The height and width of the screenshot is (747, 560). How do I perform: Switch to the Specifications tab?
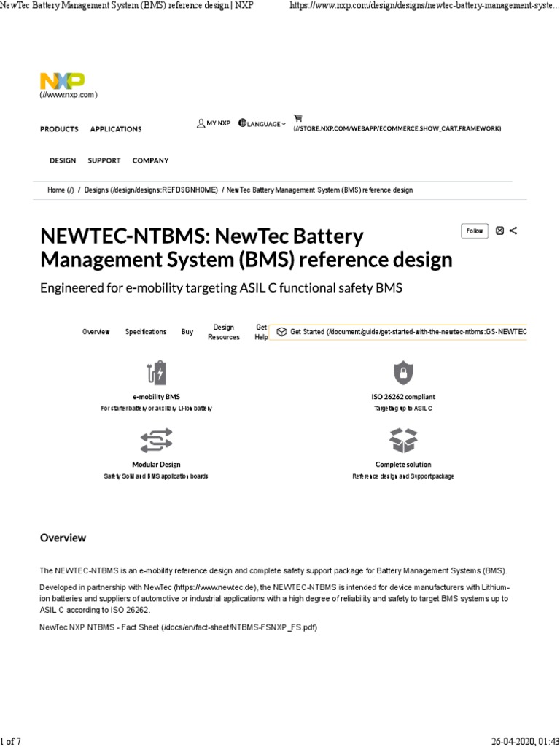tap(146, 332)
